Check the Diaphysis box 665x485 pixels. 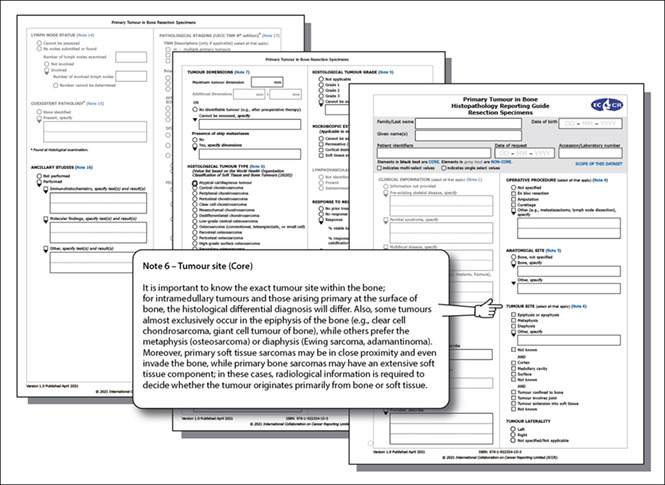pyautogui.click(x=513, y=326)
